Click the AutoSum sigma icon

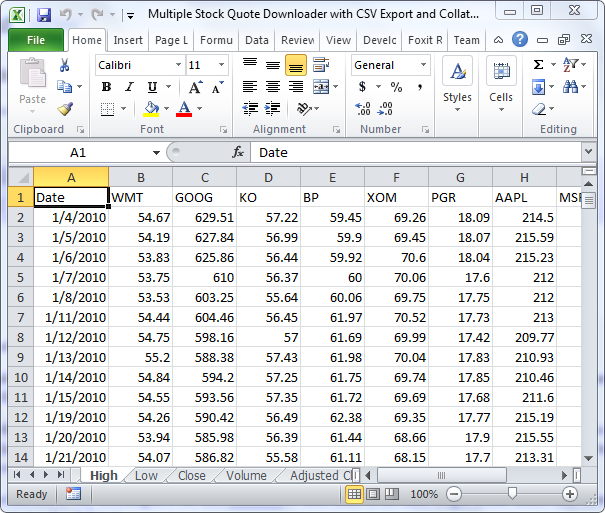(538, 65)
